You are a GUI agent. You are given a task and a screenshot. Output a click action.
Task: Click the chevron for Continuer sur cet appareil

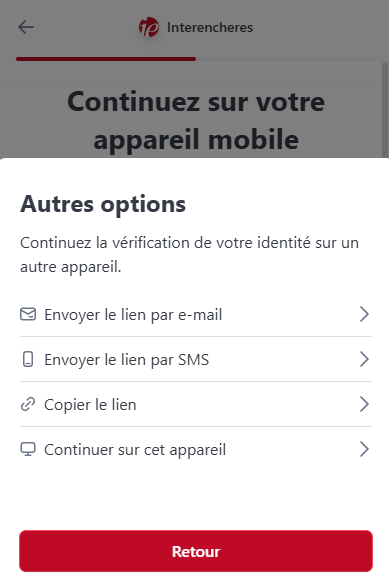[364, 449]
